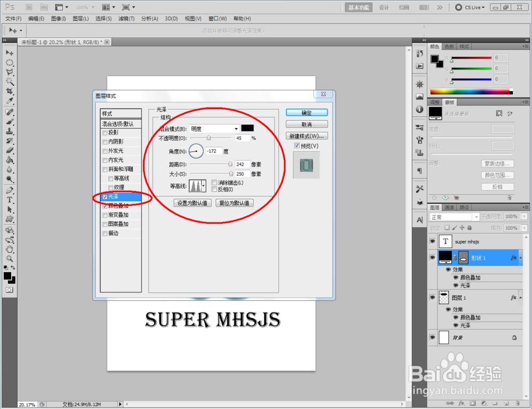Hide the super mhsjs text layer
This screenshot has height=409, width=532.
click(x=432, y=241)
